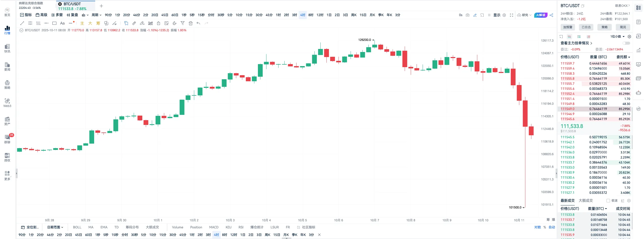Select the 1日 timeframe in top toolbar

[x=329, y=15]
